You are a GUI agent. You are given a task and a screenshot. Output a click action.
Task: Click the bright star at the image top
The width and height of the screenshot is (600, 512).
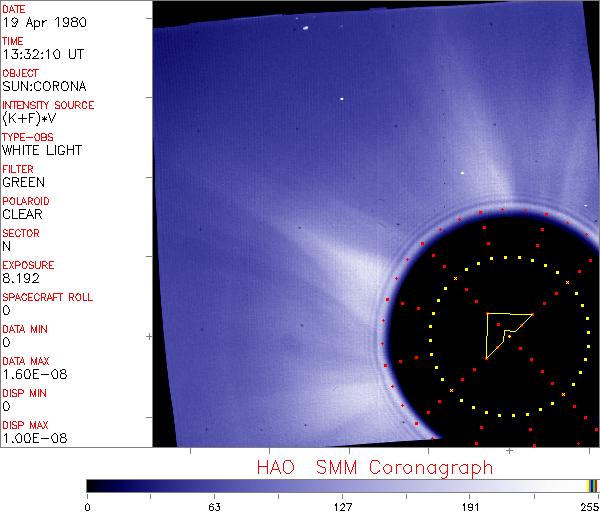click(305, 28)
